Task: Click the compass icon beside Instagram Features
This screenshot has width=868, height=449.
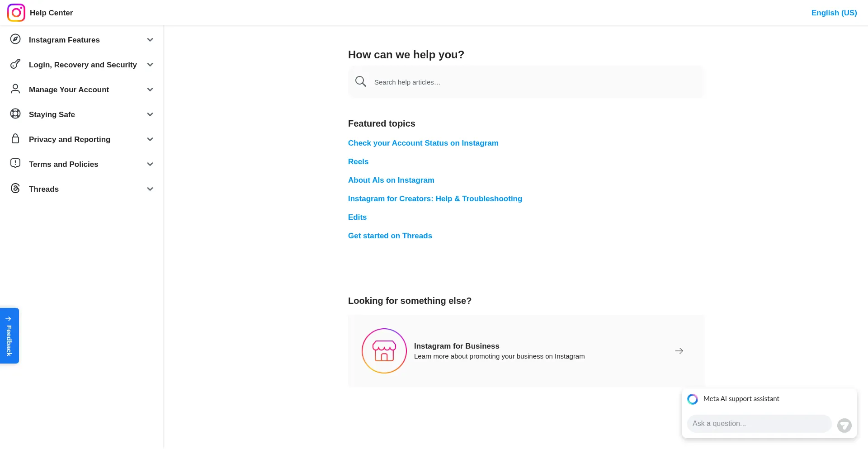Action: pos(15,39)
